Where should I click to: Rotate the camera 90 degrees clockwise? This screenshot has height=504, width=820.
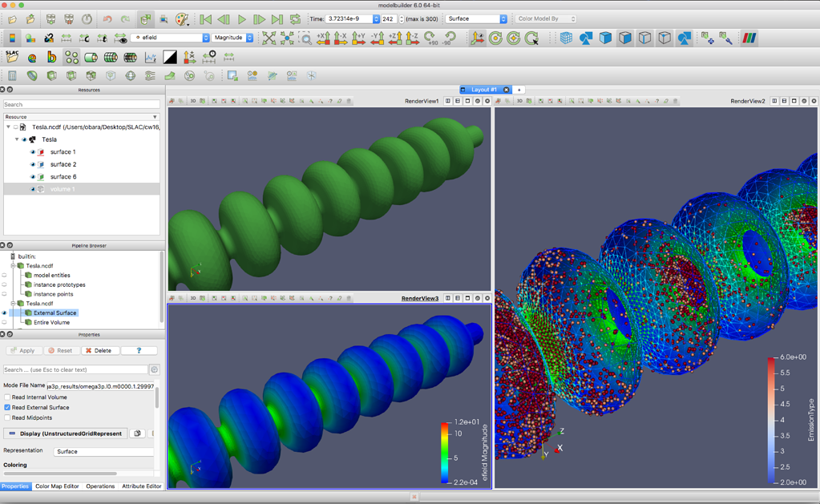point(430,37)
